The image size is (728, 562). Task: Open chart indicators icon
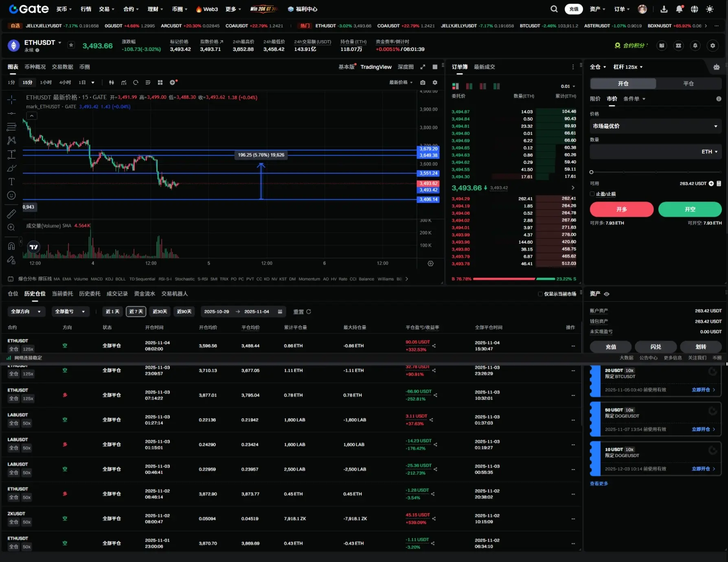tap(124, 82)
